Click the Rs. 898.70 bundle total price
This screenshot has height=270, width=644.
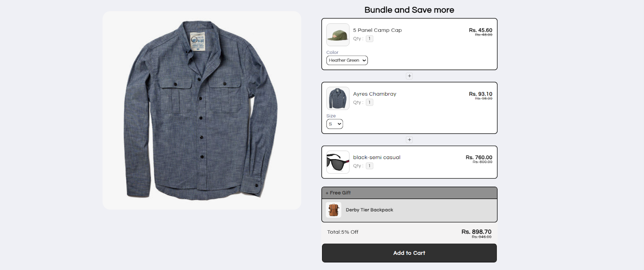tap(476, 232)
